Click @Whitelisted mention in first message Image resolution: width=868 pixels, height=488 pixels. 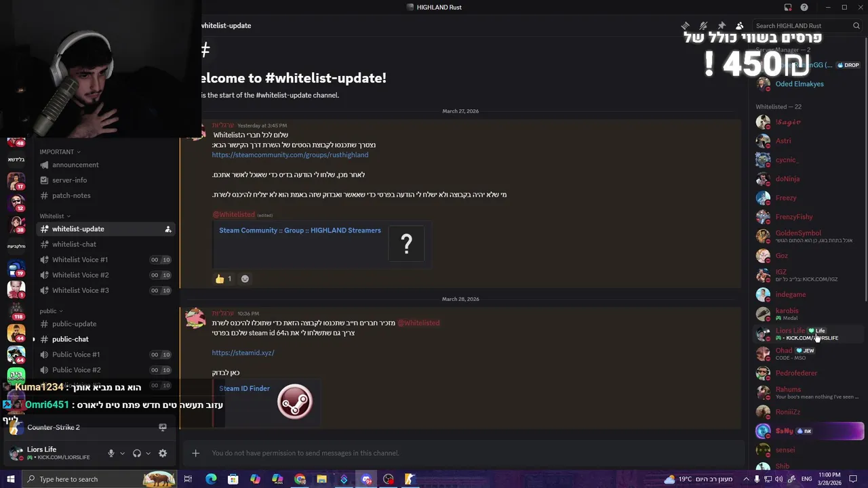coord(233,215)
